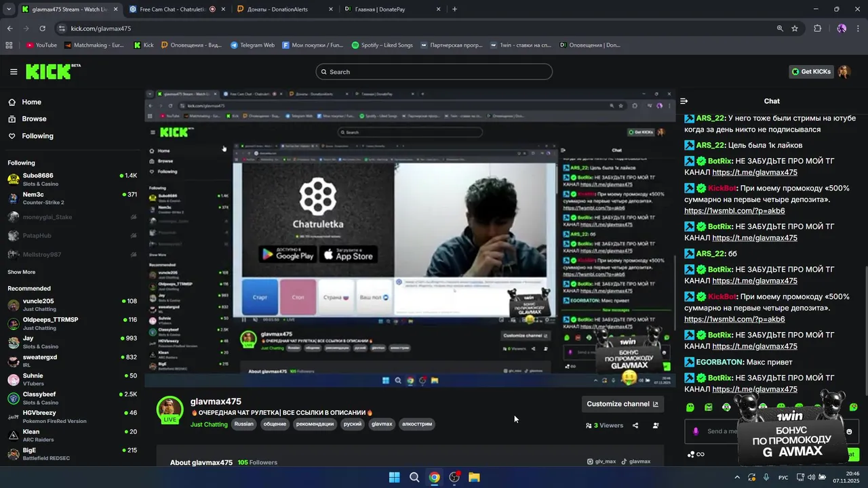This screenshot has height=488, width=868.
Task: Open Telegram Web bookmark
Action: (x=252, y=45)
